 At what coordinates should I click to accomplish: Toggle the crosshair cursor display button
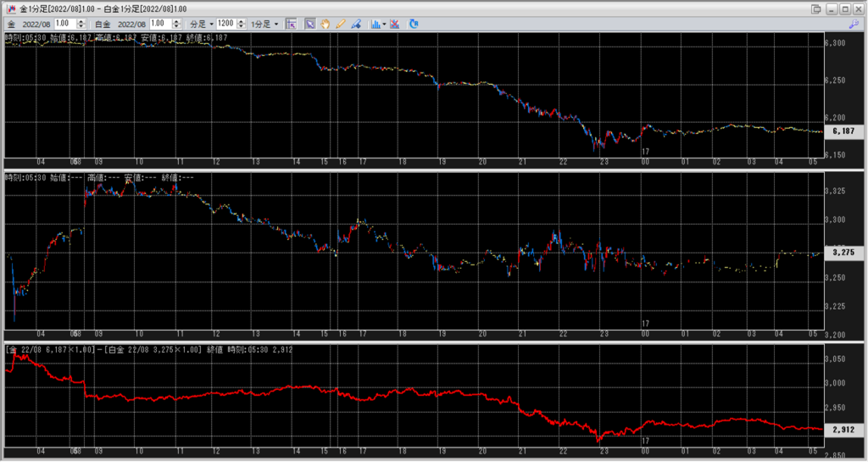(291, 24)
